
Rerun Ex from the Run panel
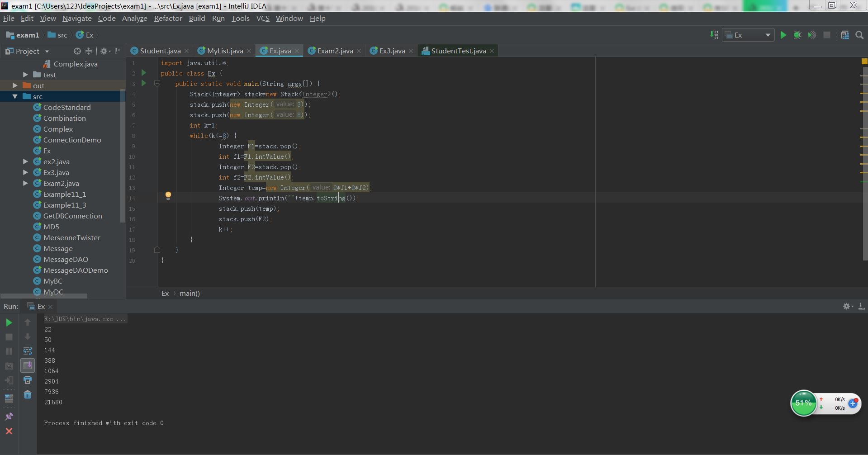pyautogui.click(x=9, y=322)
